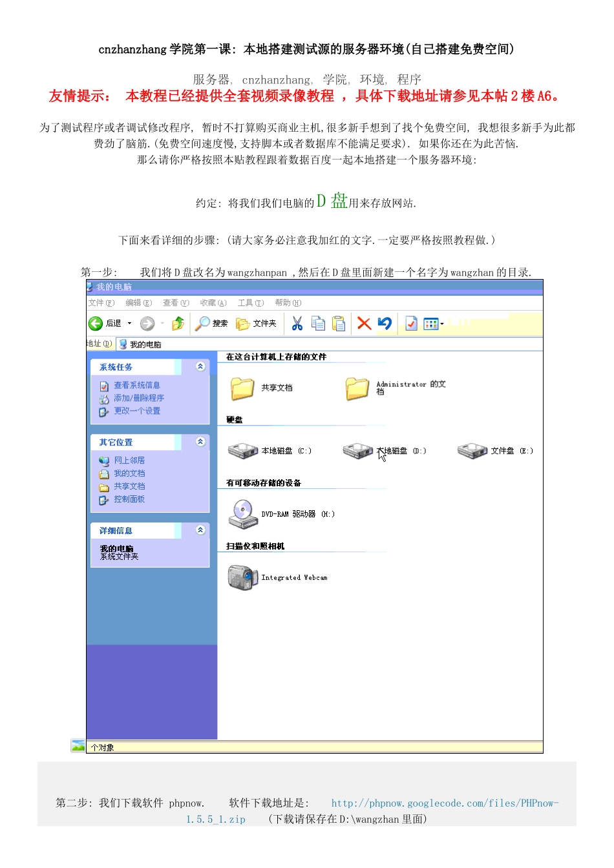Open the 收藏(A) menu

coord(213,303)
